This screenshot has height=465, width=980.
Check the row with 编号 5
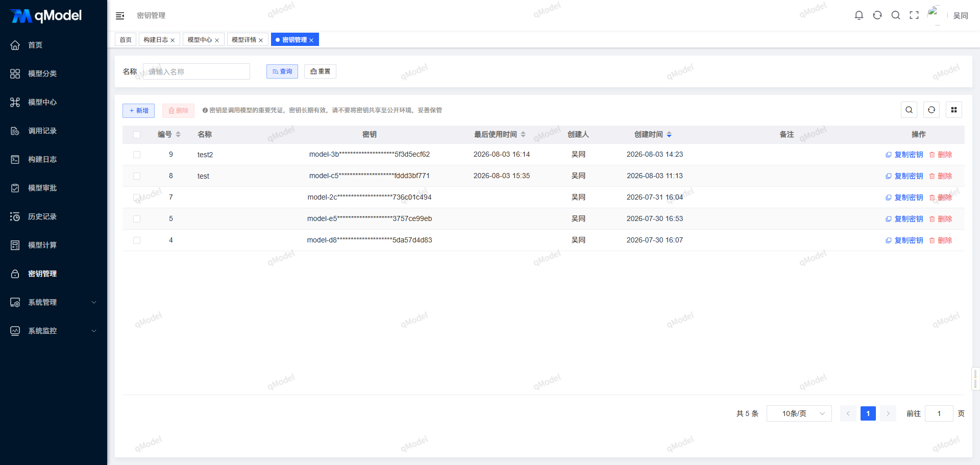137,219
